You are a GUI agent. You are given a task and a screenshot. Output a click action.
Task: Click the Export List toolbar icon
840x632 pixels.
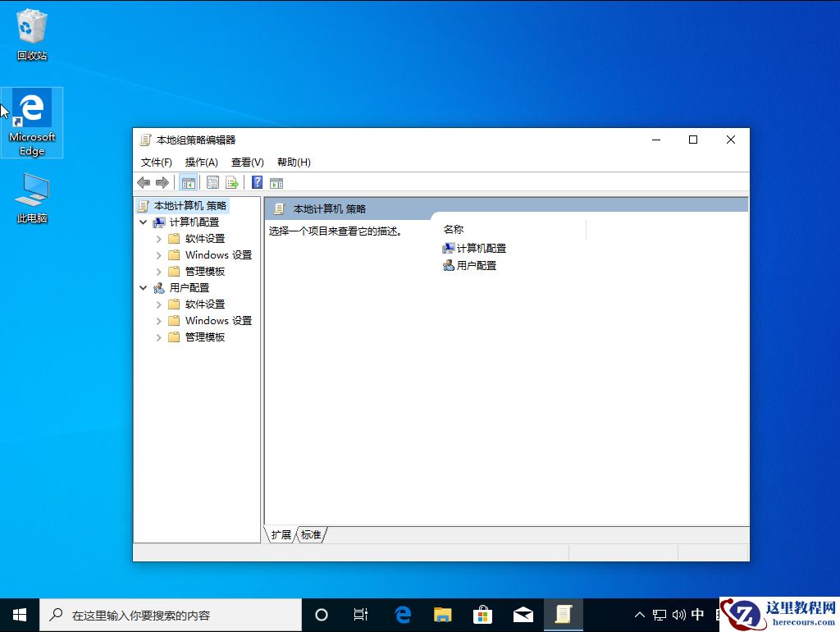point(232,182)
